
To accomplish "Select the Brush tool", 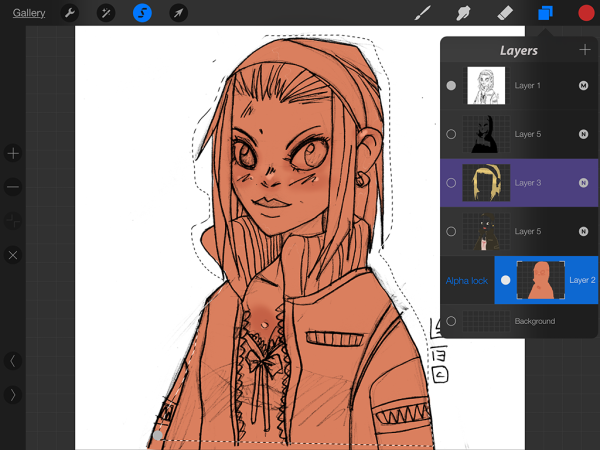I will pos(423,13).
